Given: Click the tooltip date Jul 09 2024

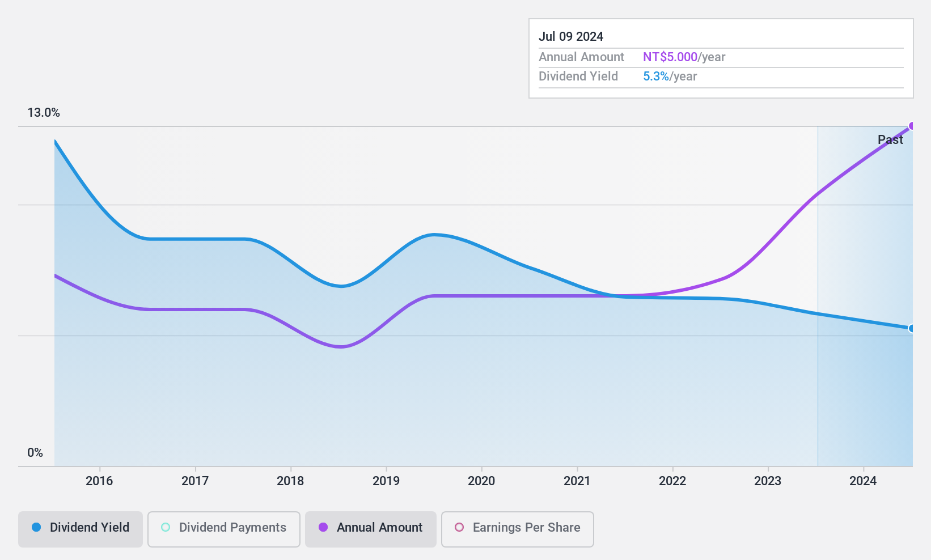Looking at the screenshot, I should pos(571,36).
